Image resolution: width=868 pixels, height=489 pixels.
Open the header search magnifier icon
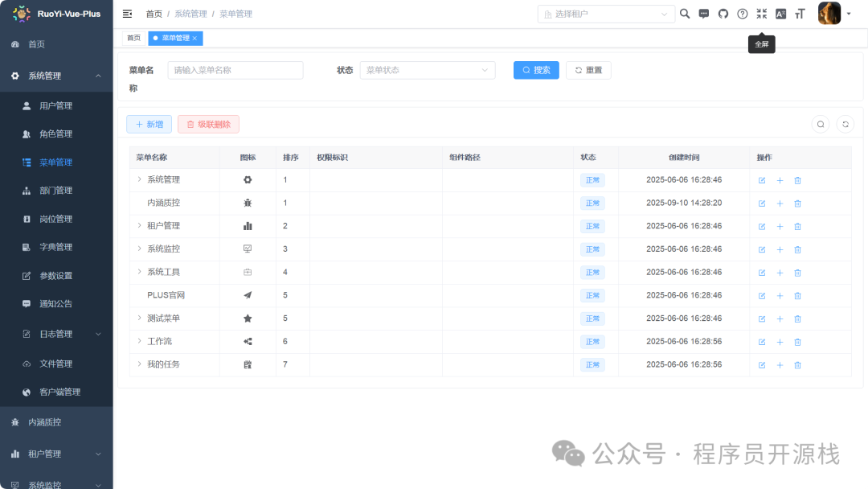(x=685, y=14)
